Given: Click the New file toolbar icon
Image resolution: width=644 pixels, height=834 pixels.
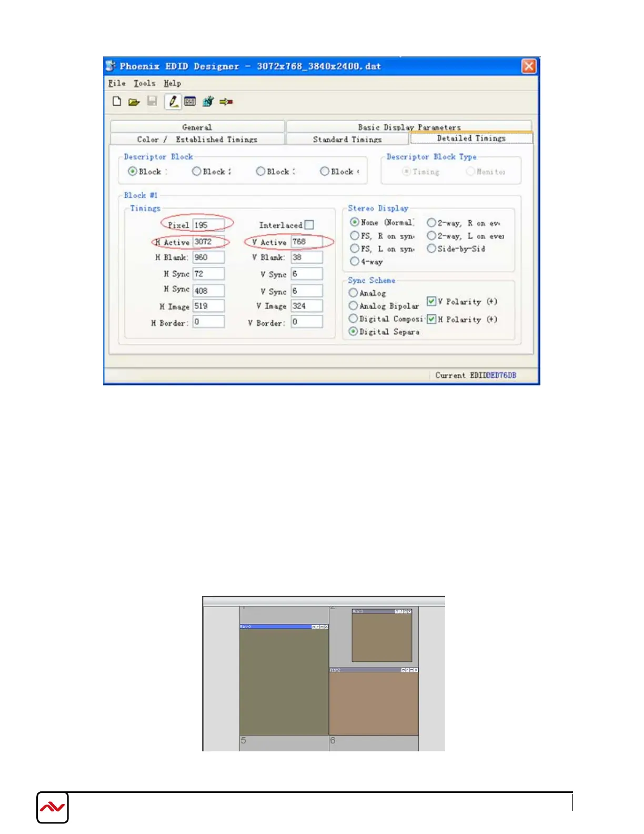Looking at the screenshot, I should click(x=117, y=101).
